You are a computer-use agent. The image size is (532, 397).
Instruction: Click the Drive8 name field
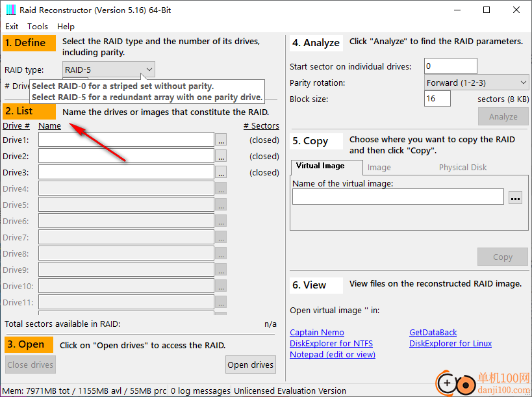coord(126,254)
